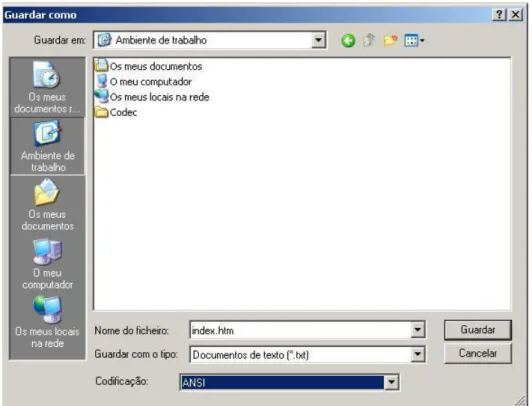Expand the 'Guardar em' location dropdown

tap(318, 40)
